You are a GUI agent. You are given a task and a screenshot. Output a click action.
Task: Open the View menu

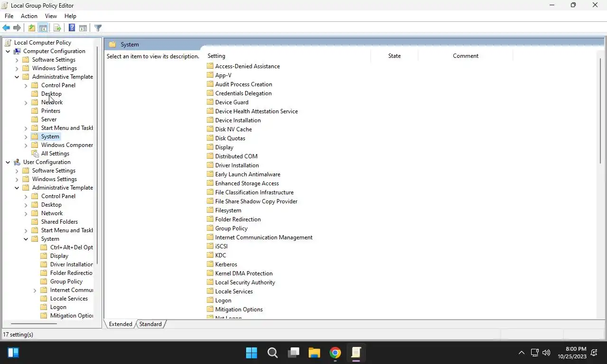point(51,16)
